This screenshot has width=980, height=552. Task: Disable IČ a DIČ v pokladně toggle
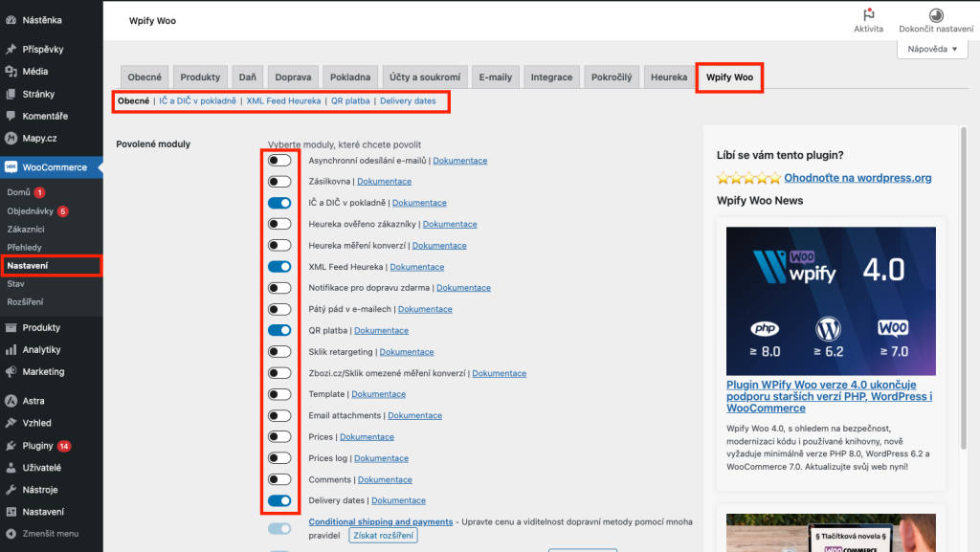tap(279, 203)
